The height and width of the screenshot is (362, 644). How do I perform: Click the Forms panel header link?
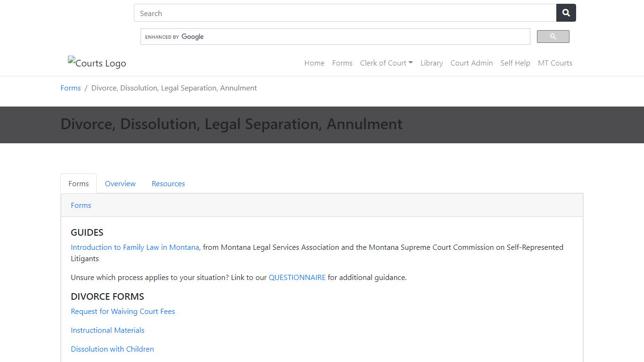coord(81,205)
